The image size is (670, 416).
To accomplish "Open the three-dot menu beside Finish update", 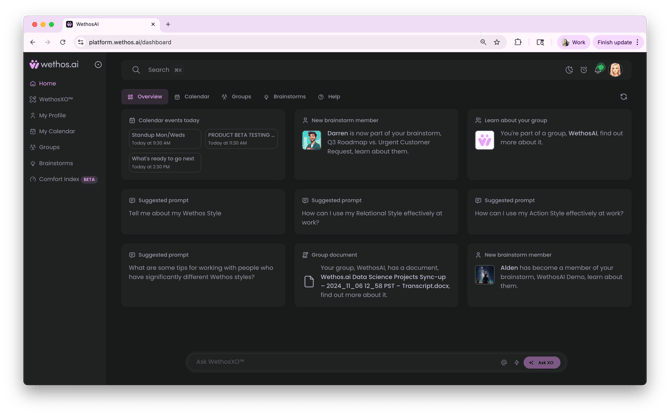I will (x=638, y=42).
